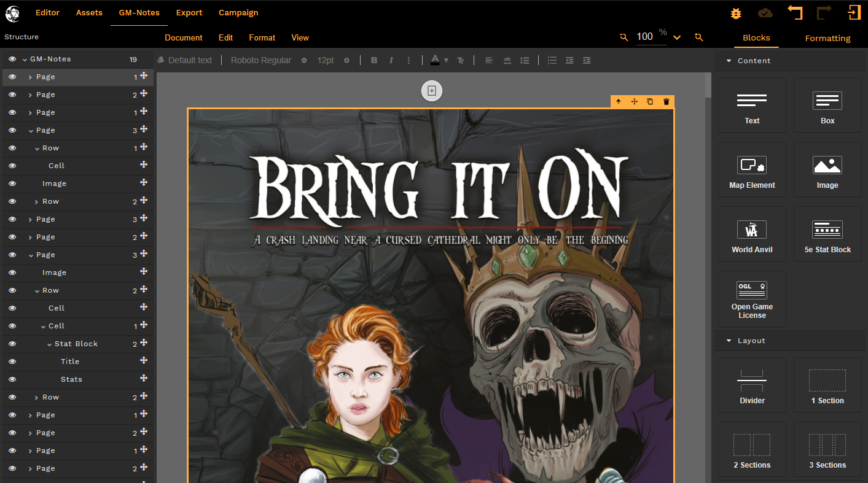
Task: Add a World Anvil block
Action: point(752,234)
